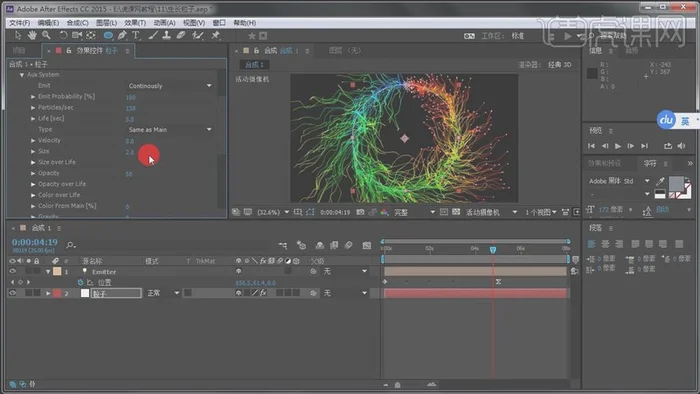
Task: Toggle frame blending icon in timeline
Action: click(334, 245)
